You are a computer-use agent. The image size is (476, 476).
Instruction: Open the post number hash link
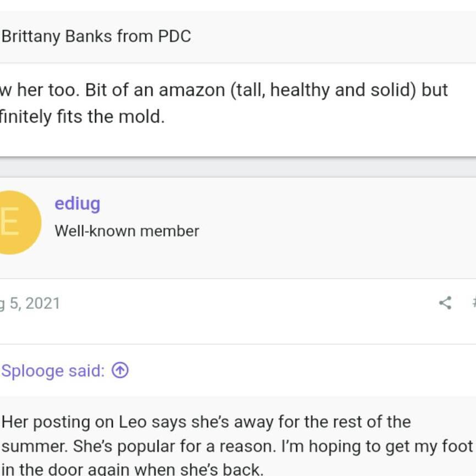(474, 303)
